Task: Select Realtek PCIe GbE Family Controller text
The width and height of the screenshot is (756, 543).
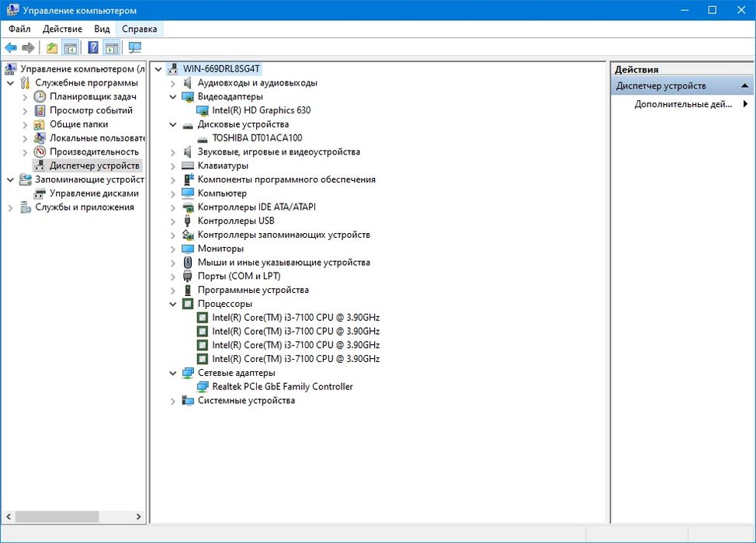Action: [x=283, y=387]
